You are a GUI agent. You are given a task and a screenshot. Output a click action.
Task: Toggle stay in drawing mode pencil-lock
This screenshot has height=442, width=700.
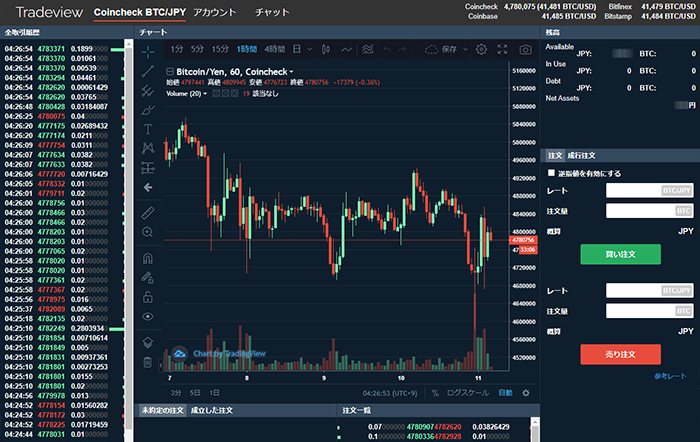click(x=148, y=277)
